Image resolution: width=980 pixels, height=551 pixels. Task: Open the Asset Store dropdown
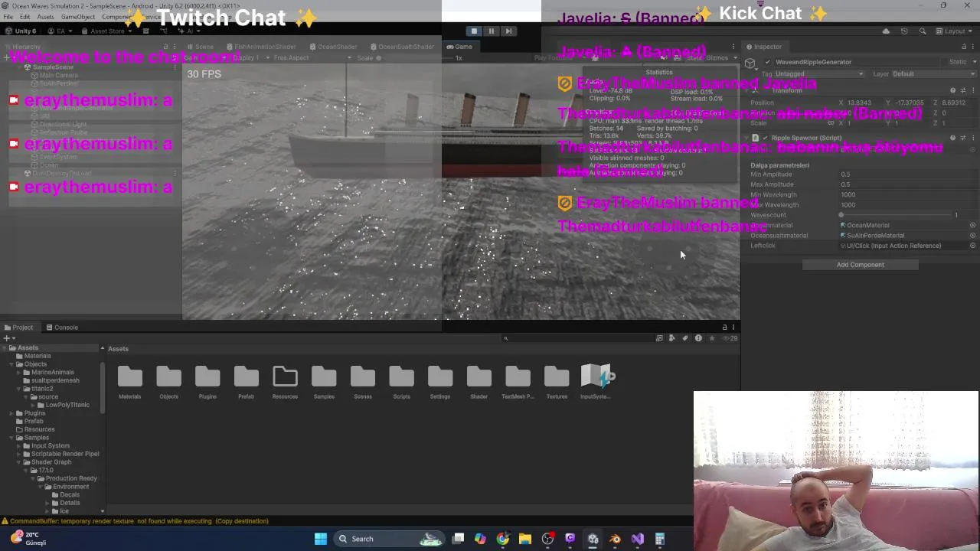106,31
